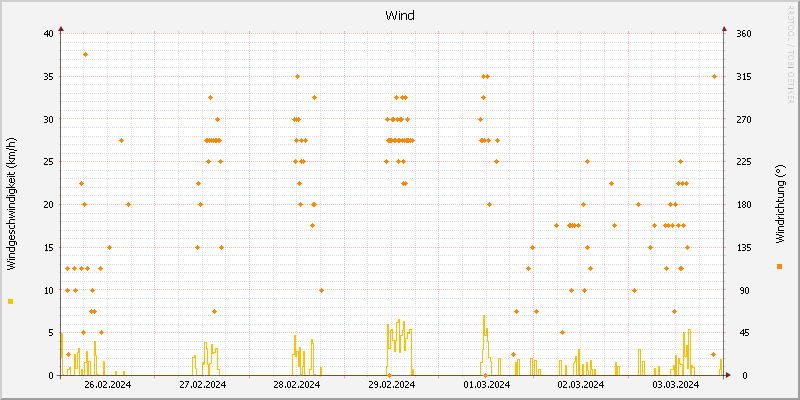This screenshot has height=400, width=800.
Task: Select the date label 01.03.2024
Action: tap(486, 384)
